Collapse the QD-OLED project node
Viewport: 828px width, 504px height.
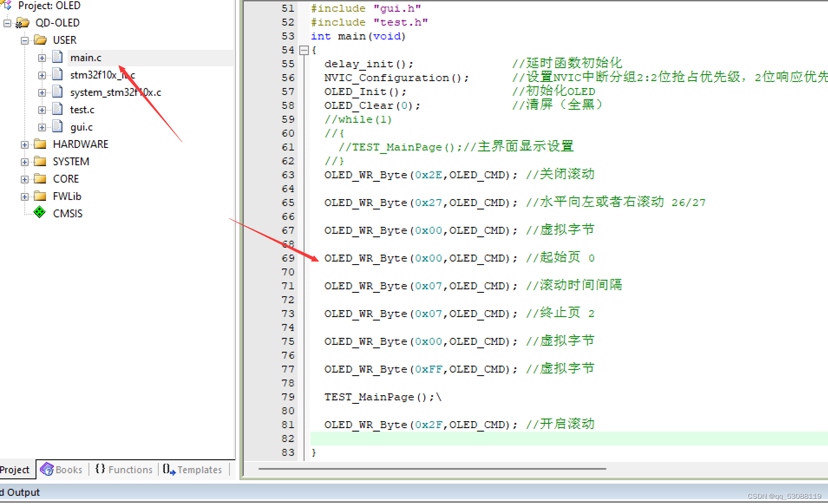tap(7, 23)
